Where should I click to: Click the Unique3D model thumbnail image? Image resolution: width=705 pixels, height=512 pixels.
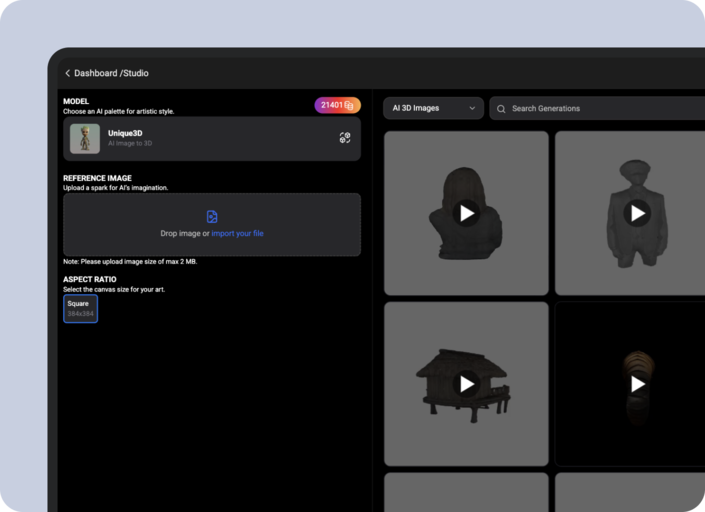tap(85, 139)
